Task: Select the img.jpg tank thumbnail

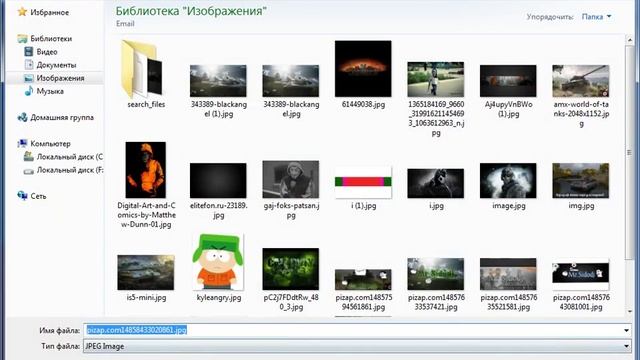Action: coord(580,180)
